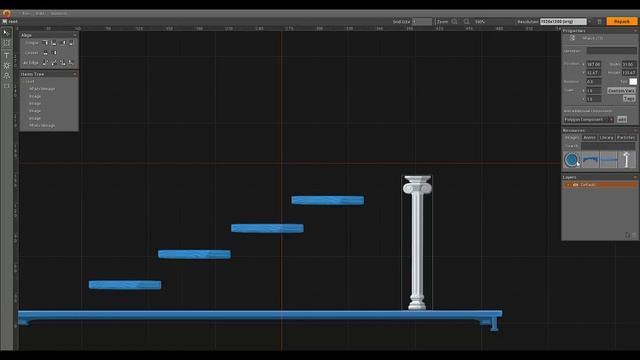Open the Edit menu
640x360 pixels.
coord(40,13)
